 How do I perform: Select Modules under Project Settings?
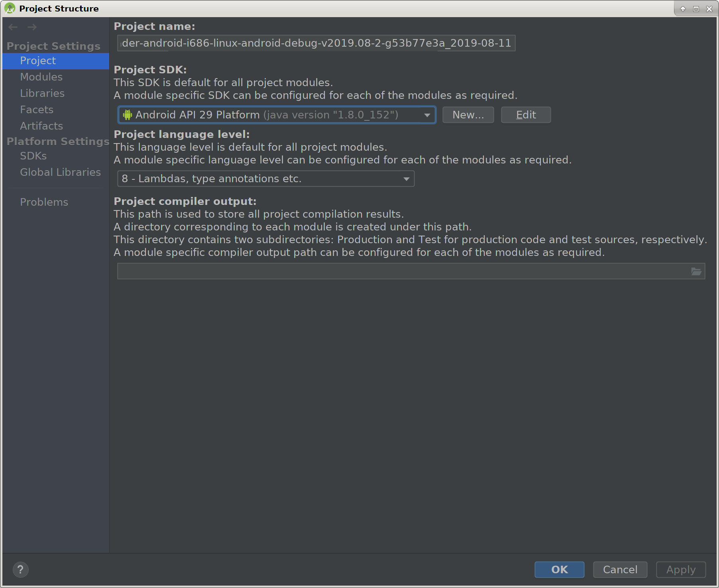(x=41, y=77)
